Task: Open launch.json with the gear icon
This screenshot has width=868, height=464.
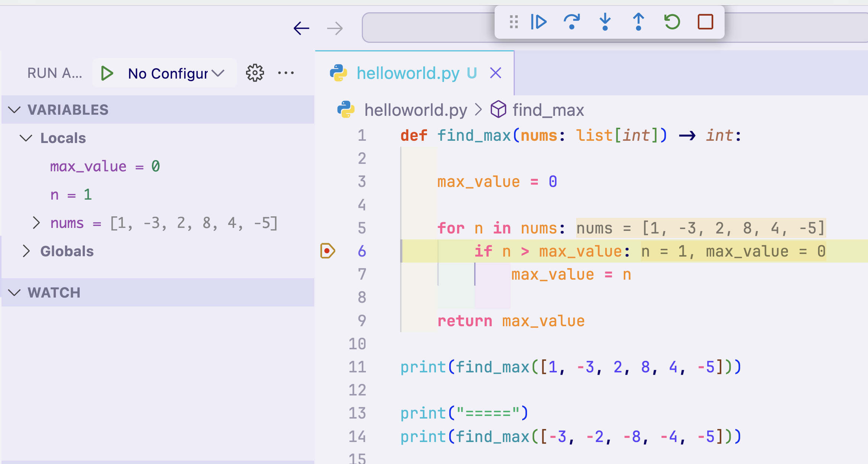Action: click(255, 73)
